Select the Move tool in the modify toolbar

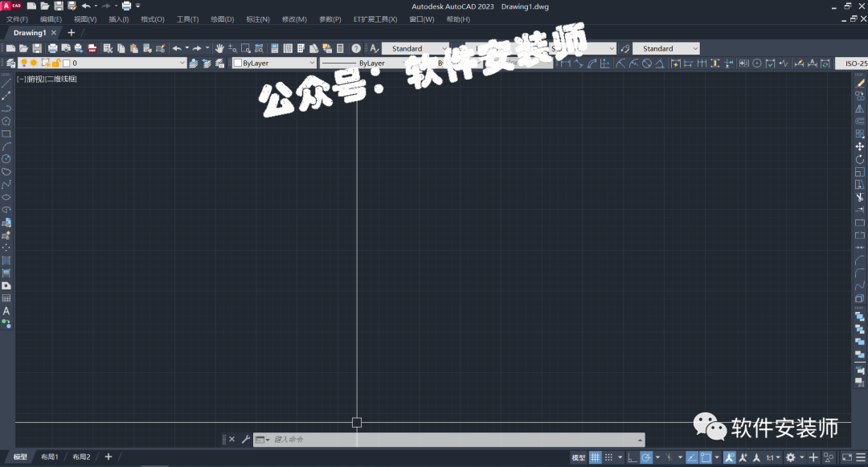(860, 146)
